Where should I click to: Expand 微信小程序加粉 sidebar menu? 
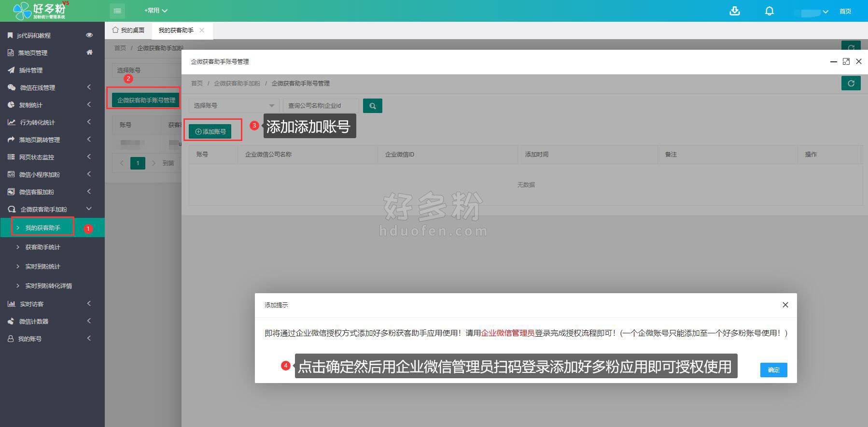52,174
